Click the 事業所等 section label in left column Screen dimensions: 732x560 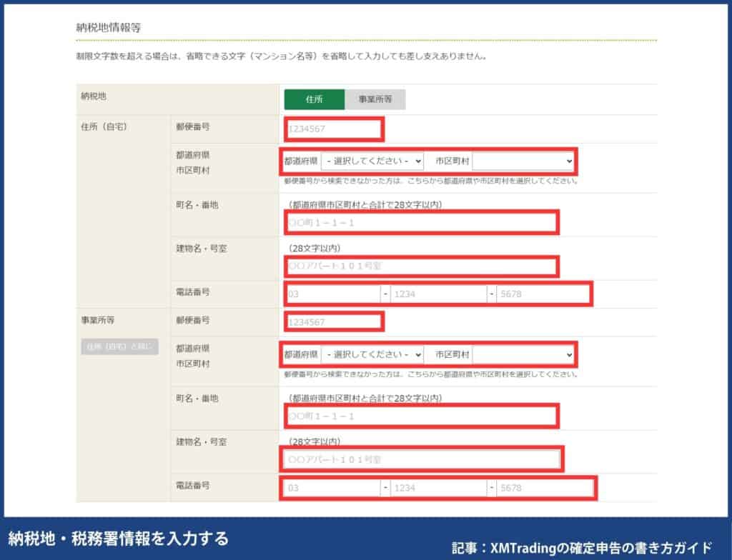pyautogui.click(x=97, y=320)
